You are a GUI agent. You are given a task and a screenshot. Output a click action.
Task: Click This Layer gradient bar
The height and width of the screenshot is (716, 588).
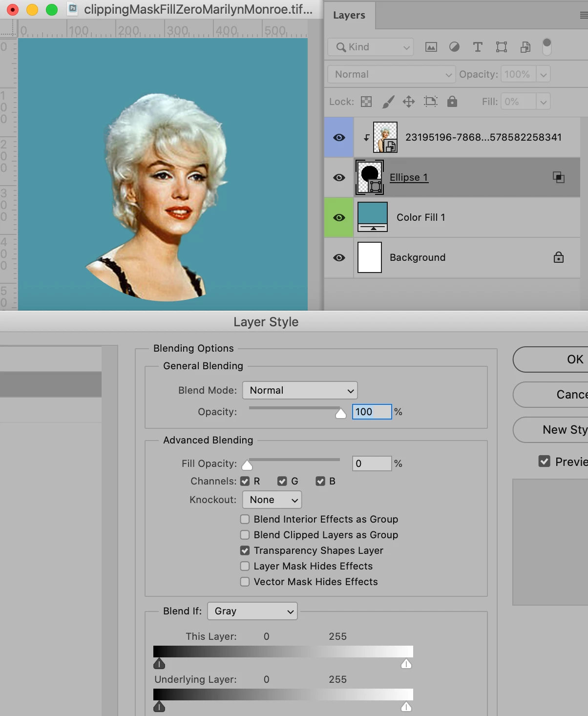point(283,652)
